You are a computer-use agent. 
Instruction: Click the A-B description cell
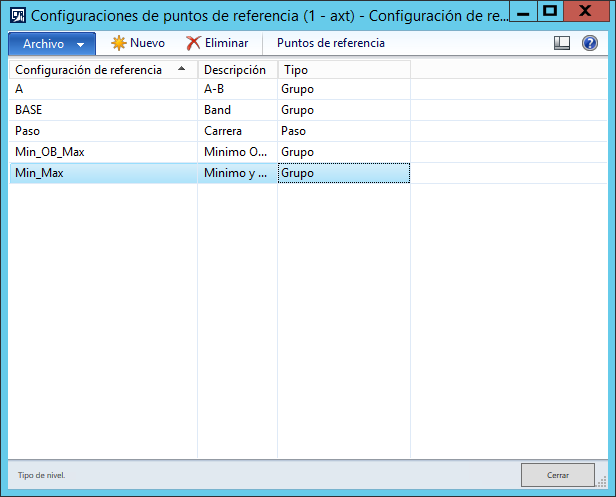coord(237,89)
